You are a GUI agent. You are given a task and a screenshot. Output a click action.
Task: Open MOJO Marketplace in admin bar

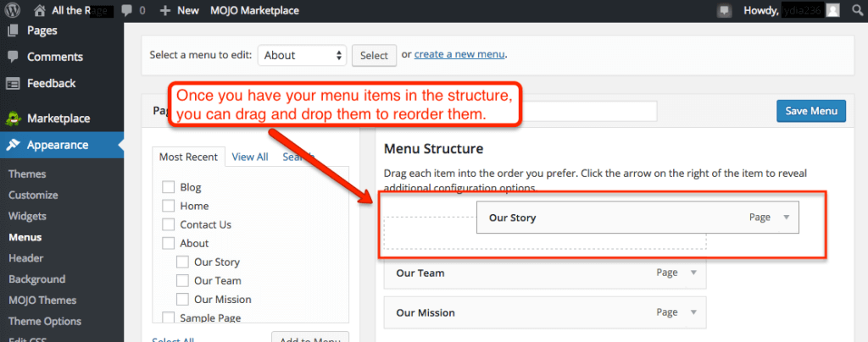coord(254,10)
